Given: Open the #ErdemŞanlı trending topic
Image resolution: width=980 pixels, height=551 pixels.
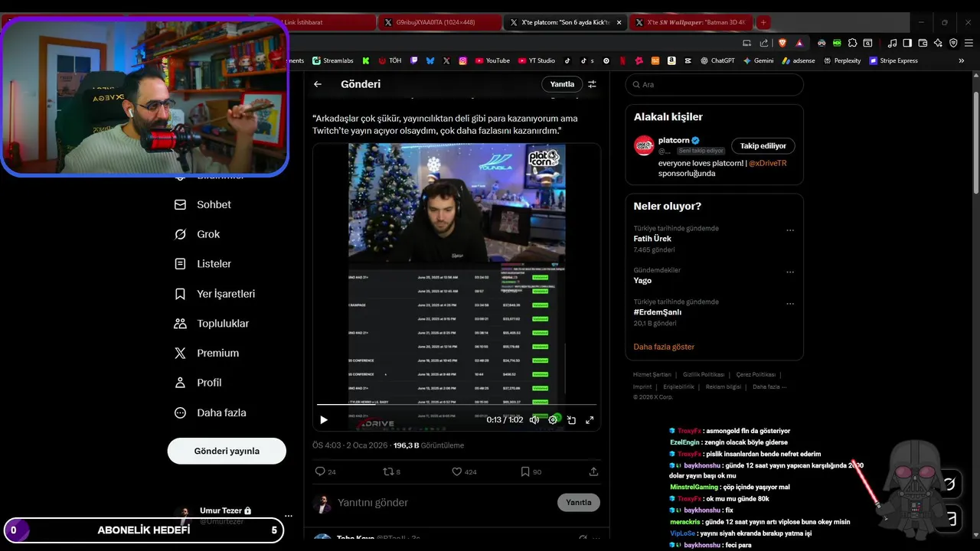Looking at the screenshot, I should point(658,312).
